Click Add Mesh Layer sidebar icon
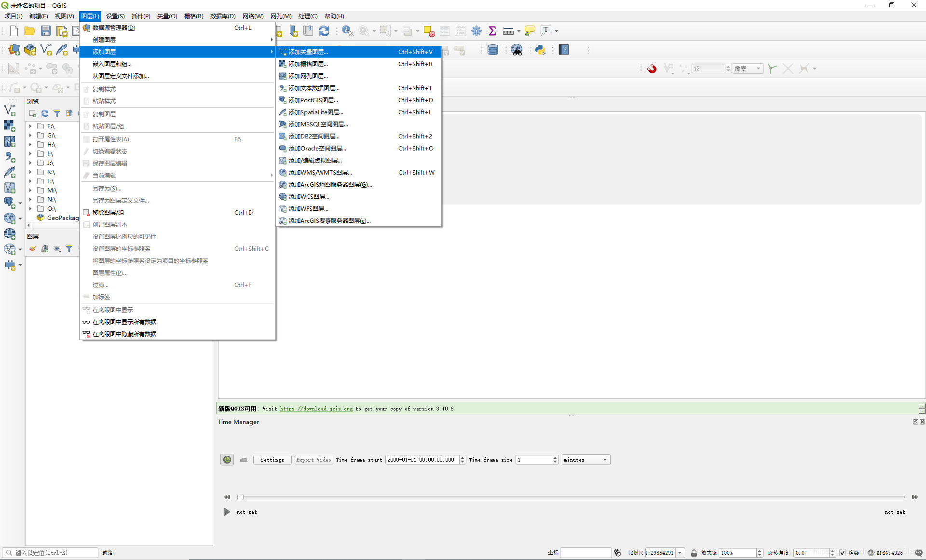 (10, 141)
